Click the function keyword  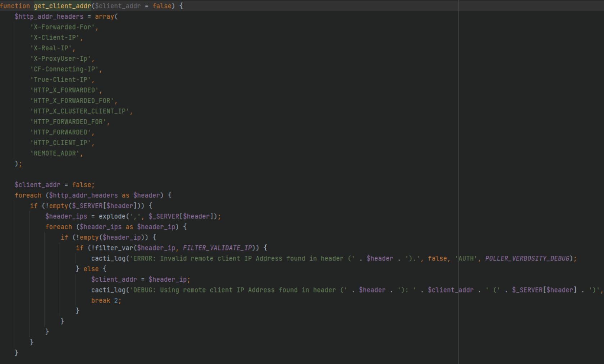(15, 6)
